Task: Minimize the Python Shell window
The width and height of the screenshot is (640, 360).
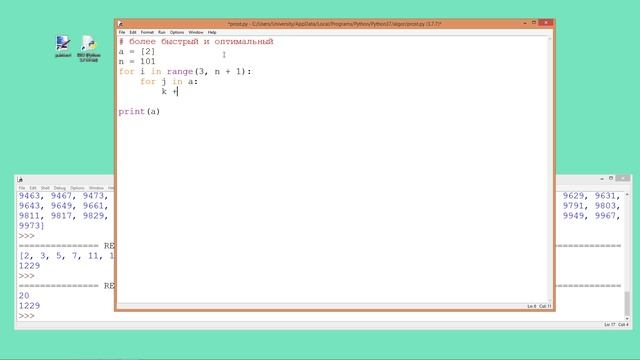Action: point(602,179)
